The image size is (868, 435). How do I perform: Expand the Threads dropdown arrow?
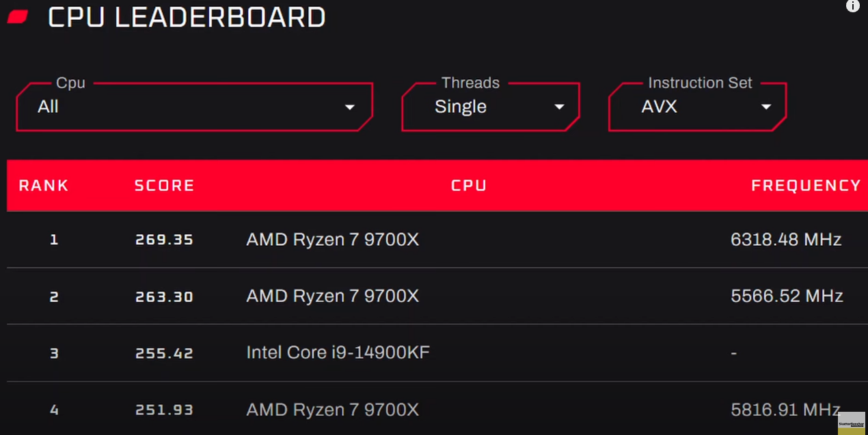point(559,107)
